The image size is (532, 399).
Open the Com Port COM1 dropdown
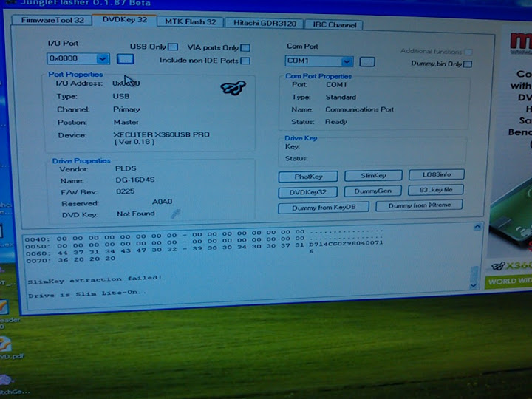[347, 61]
